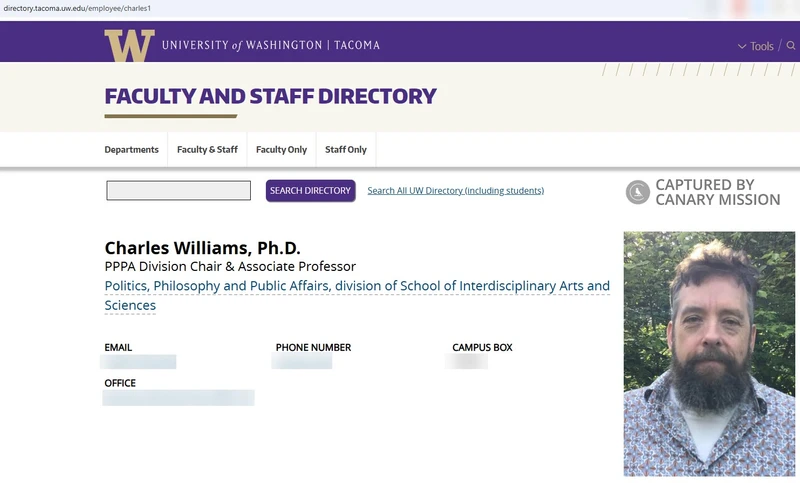The height and width of the screenshot is (483, 800).
Task: Click Charles Williams' profile photo
Action: [x=709, y=354]
